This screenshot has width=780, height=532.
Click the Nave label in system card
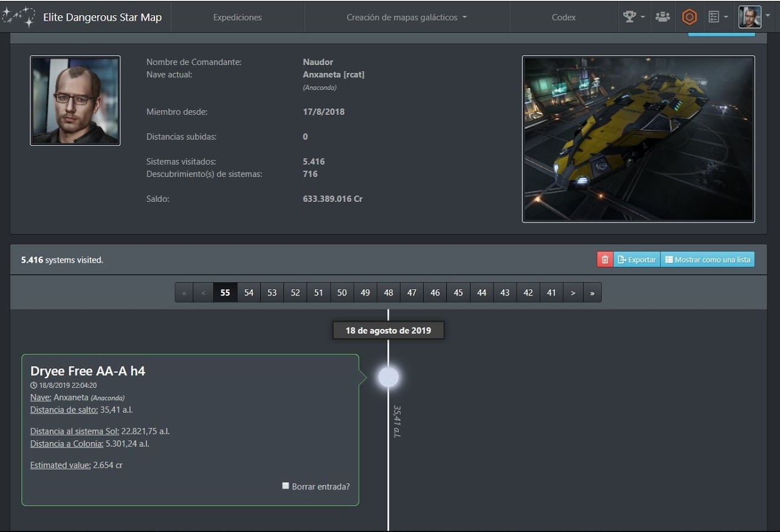click(40, 397)
